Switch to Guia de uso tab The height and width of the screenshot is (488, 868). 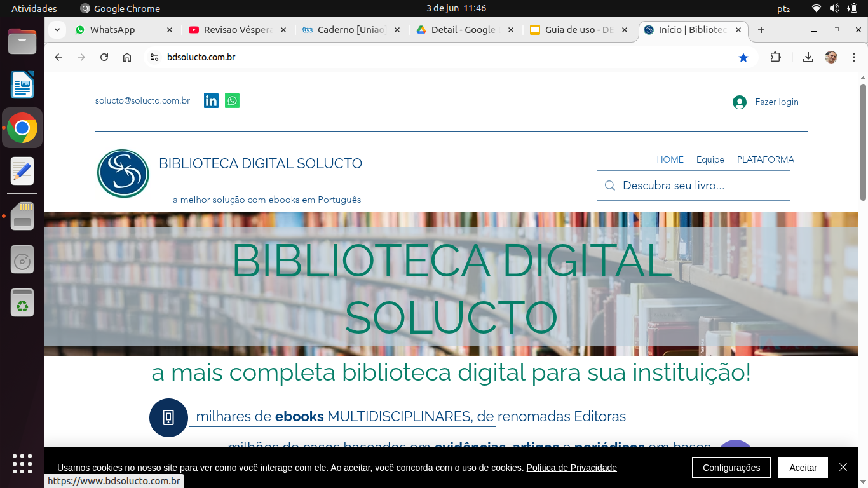579,30
